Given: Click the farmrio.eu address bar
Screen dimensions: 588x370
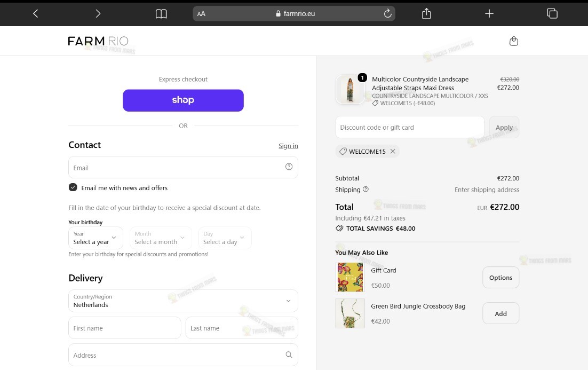Looking at the screenshot, I should 294,13.
